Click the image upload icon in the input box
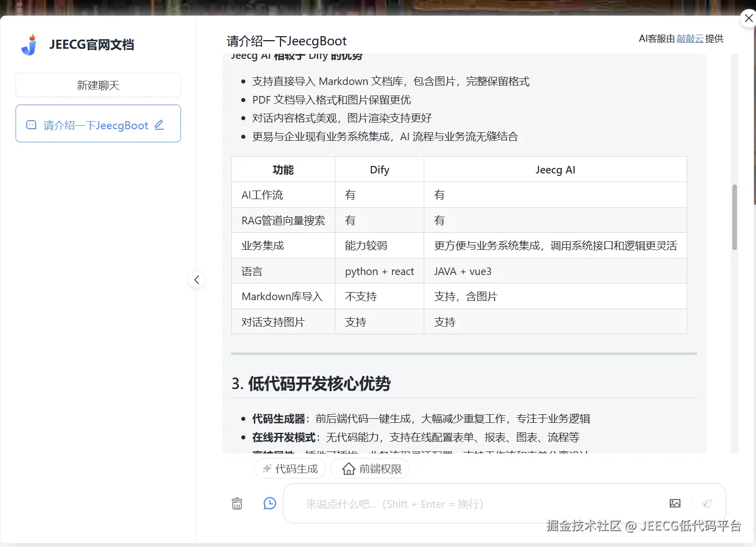The width and height of the screenshot is (756, 547). pos(675,503)
